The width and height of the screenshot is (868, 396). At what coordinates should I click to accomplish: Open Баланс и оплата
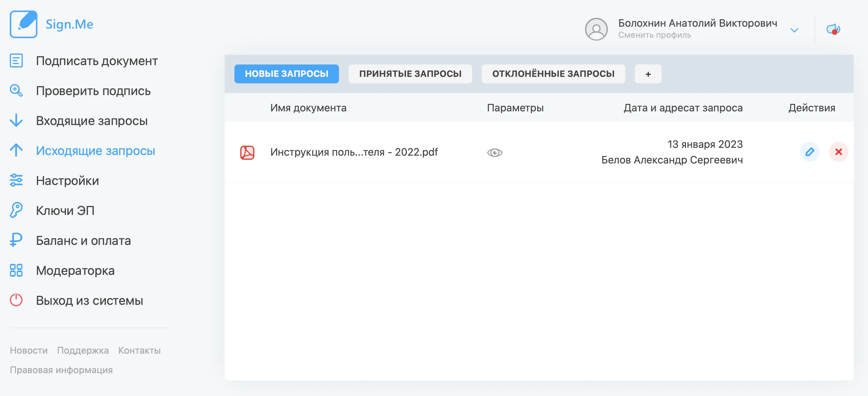click(x=84, y=241)
